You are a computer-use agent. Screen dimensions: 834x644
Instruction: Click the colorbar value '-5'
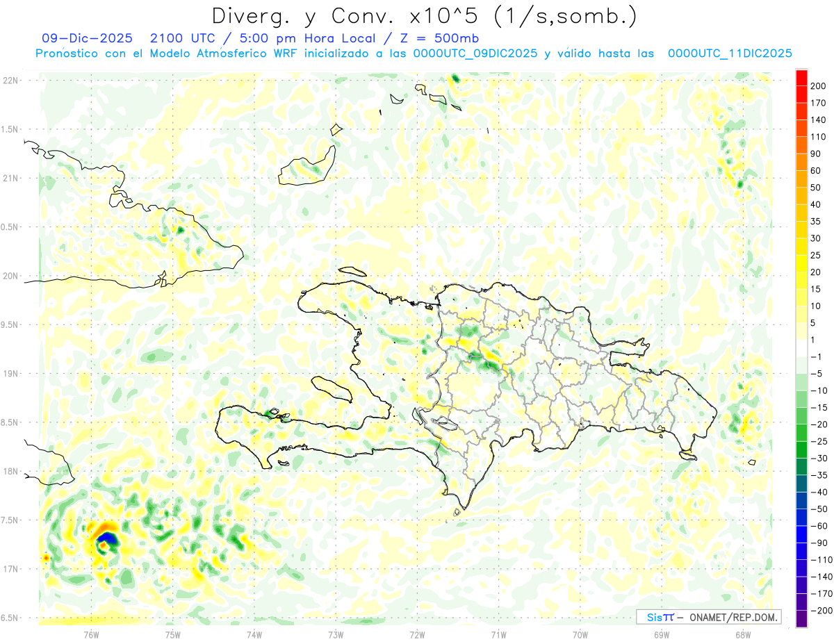click(x=817, y=374)
